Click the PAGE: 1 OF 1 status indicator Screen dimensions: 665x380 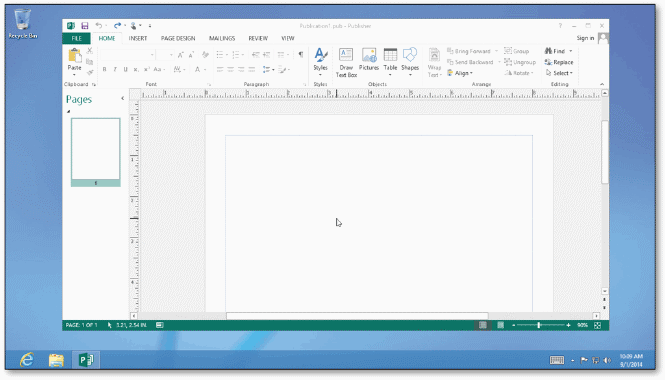click(x=81, y=325)
